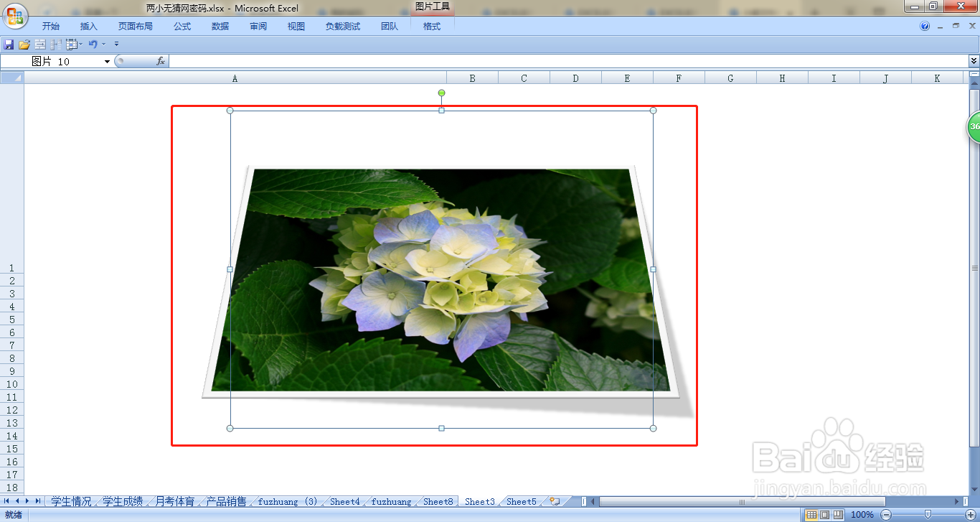
Task: Switch to the fuzhuang (3) sheet tab
Action: (287, 502)
